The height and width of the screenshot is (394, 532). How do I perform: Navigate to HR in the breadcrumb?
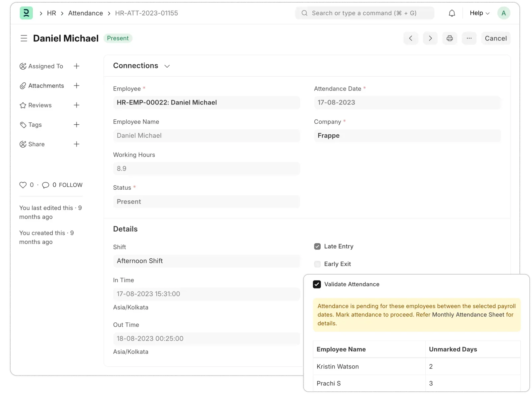point(52,13)
